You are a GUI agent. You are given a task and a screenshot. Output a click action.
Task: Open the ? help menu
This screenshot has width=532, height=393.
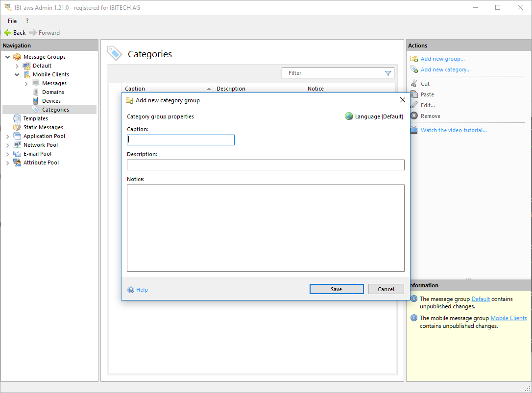[x=27, y=21]
